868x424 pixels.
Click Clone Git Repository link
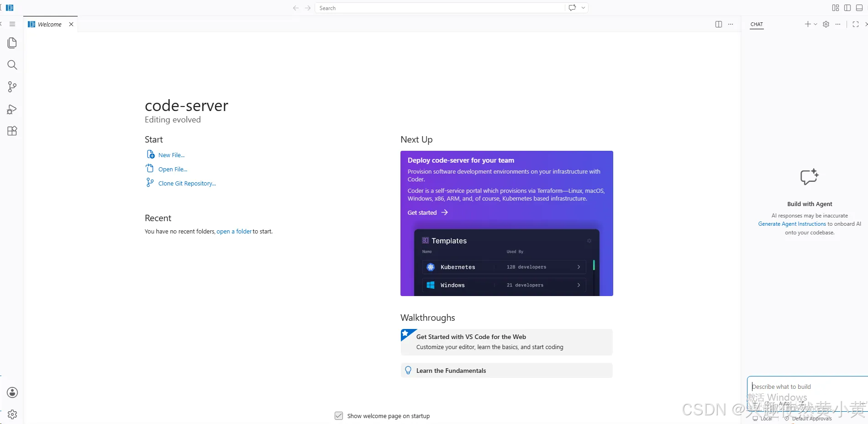(187, 184)
